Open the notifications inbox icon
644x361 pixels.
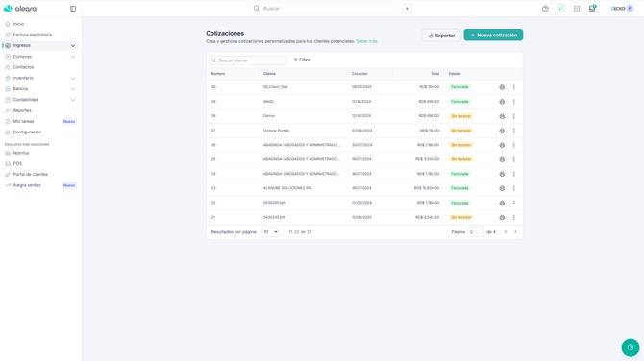[592, 9]
